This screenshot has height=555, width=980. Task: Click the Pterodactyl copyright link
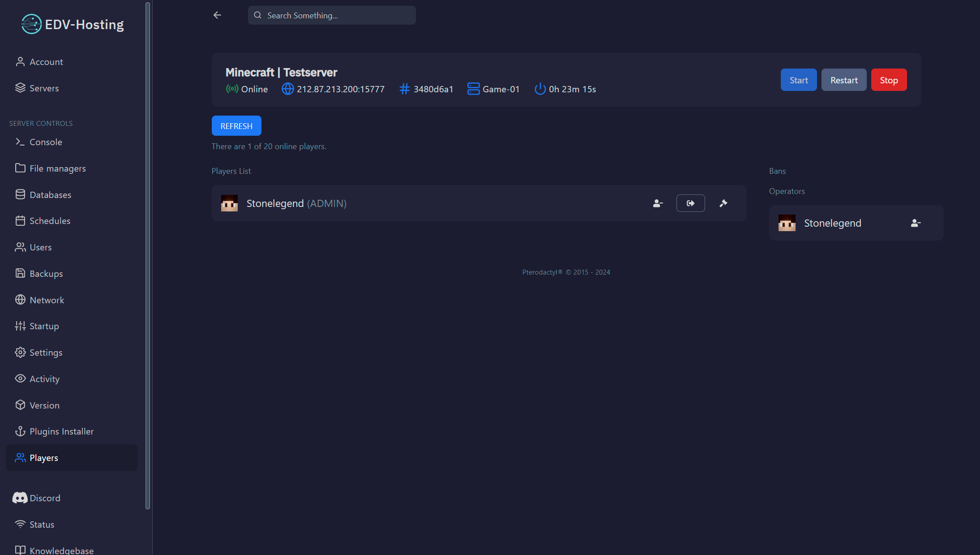point(566,272)
